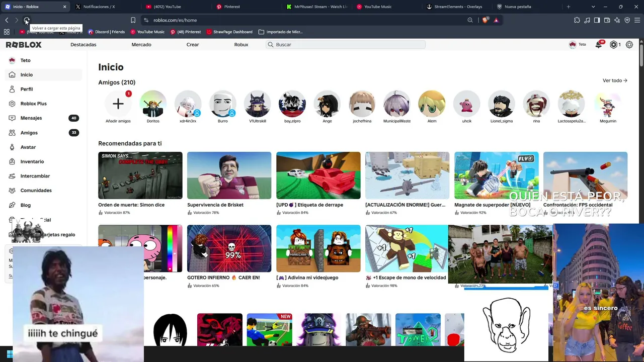Open Blog icon in the sidebar
Viewport: 644px width, 362px height.
pyautogui.click(x=12, y=205)
